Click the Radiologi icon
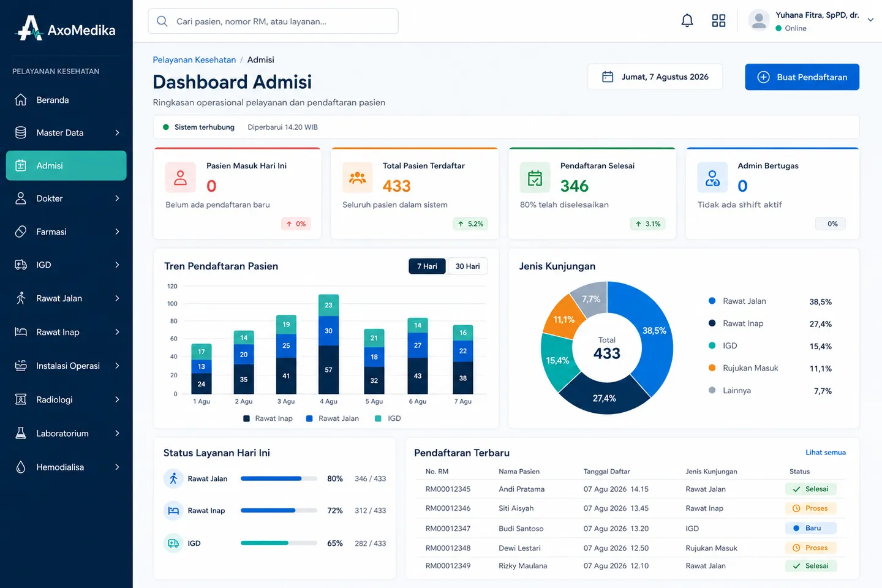 (x=21, y=399)
